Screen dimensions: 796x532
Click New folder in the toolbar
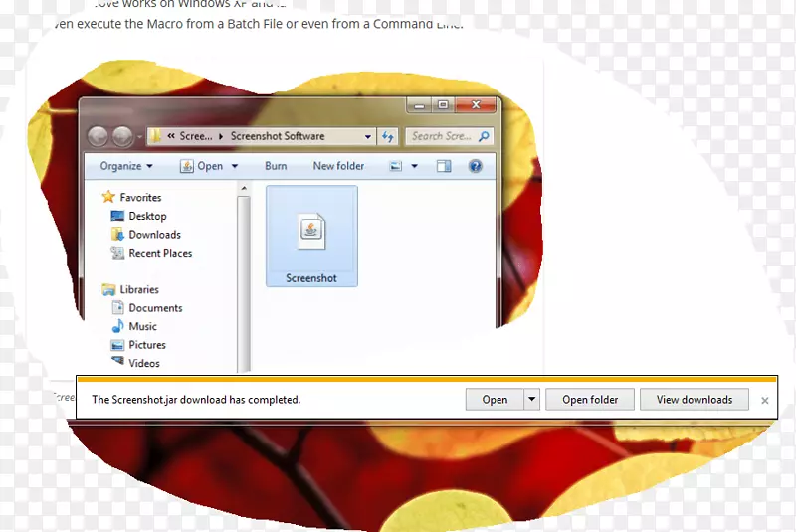click(x=338, y=166)
